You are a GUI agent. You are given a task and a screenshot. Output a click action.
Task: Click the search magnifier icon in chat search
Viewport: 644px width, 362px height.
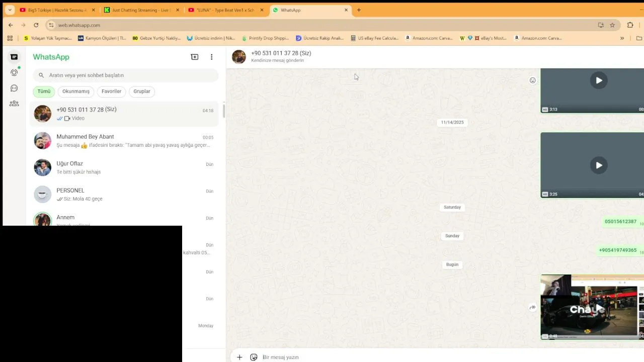(x=41, y=75)
